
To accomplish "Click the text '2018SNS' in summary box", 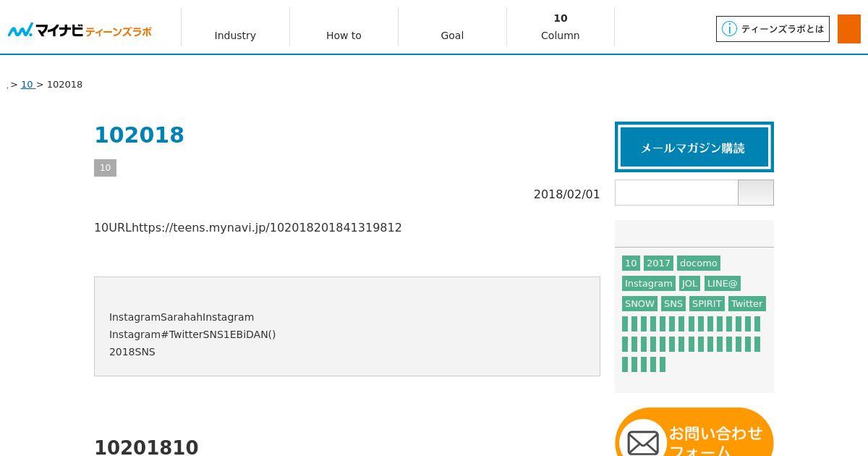I will (x=132, y=352).
